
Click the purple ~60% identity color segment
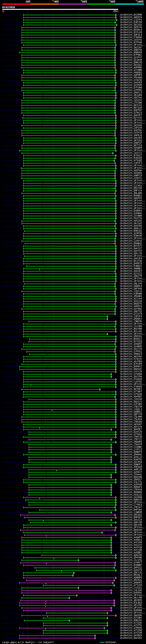[x=73, y=4]
